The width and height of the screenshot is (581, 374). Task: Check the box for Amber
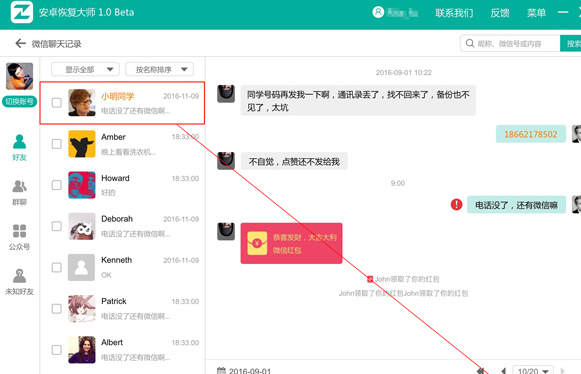coord(57,144)
